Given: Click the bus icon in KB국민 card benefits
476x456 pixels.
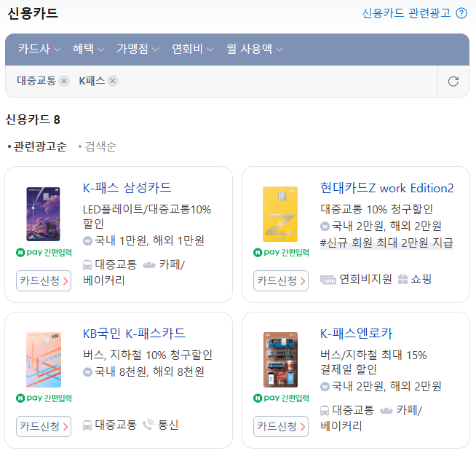Looking at the screenshot, I should (x=87, y=425).
